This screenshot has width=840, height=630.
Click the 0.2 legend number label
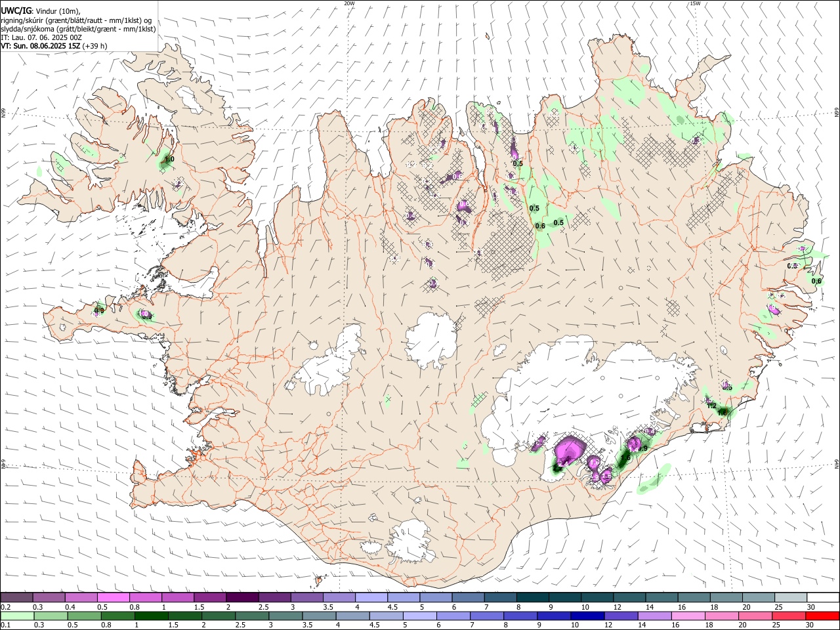click(5, 608)
